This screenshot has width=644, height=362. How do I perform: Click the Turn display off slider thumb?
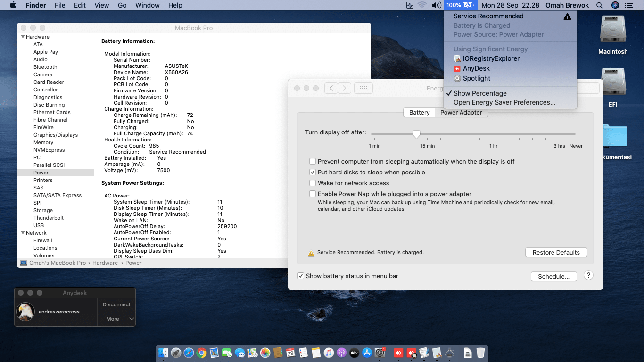coord(416,134)
